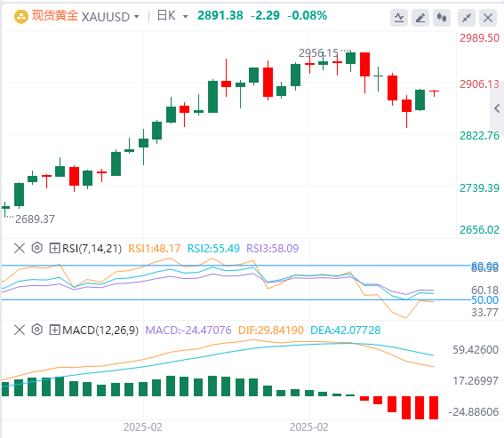Image resolution: width=504 pixels, height=438 pixels.
Task: Click the RSI2:55.49 value
Action: click(x=213, y=249)
